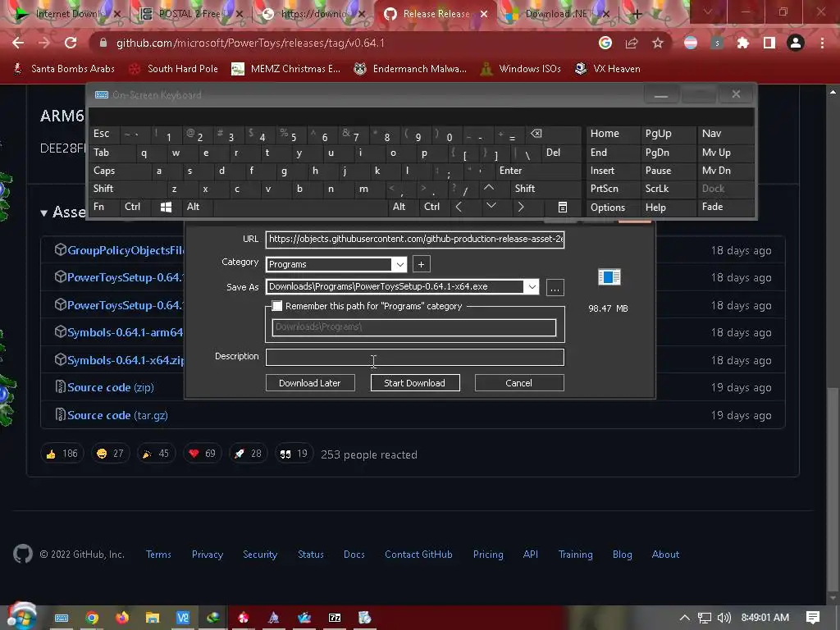This screenshot has width=840, height=630.
Task: Bookmark this tab with the star icon
Action: click(658, 43)
